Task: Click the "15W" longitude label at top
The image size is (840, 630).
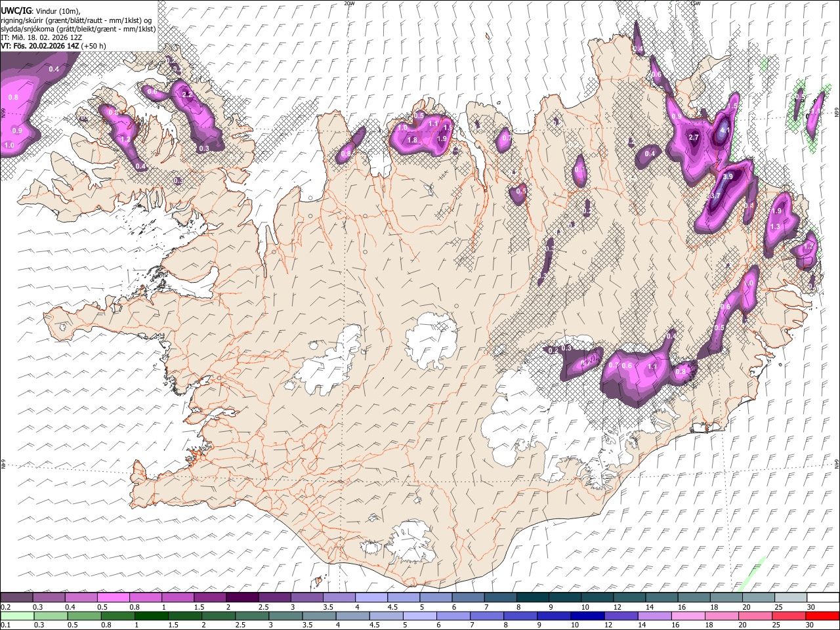Action: pyautogui.click(x=695, y=3)
